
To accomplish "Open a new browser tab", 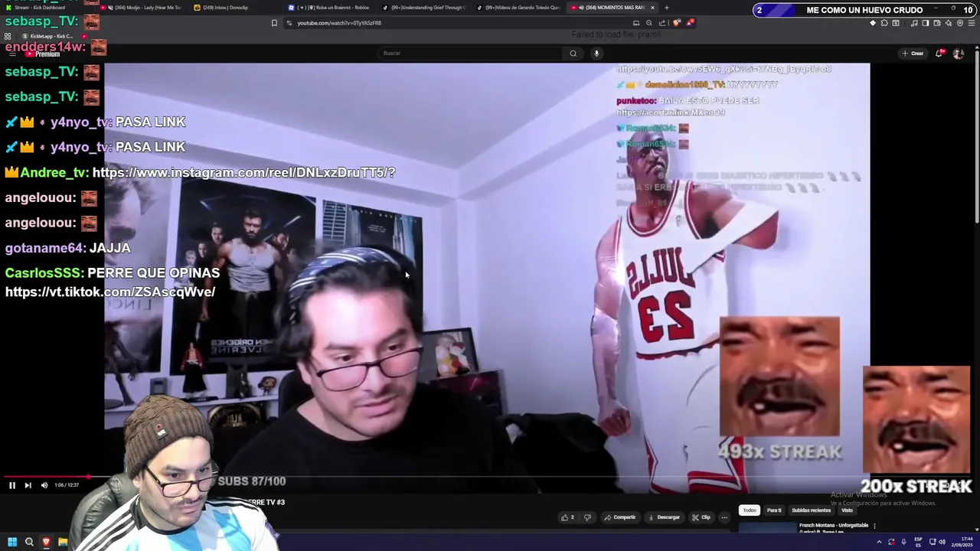I will pyautogui.click(x=666, y=8).
